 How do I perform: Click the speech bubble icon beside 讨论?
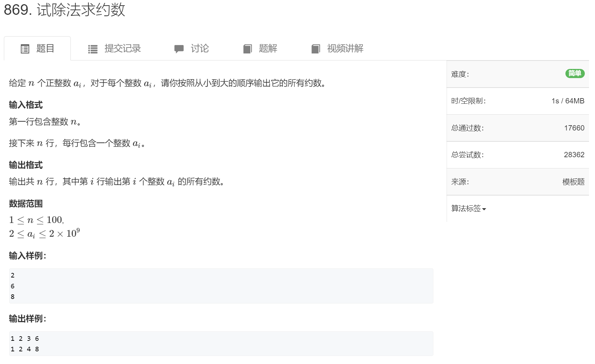pyautogui.click(x=179, y=48)
